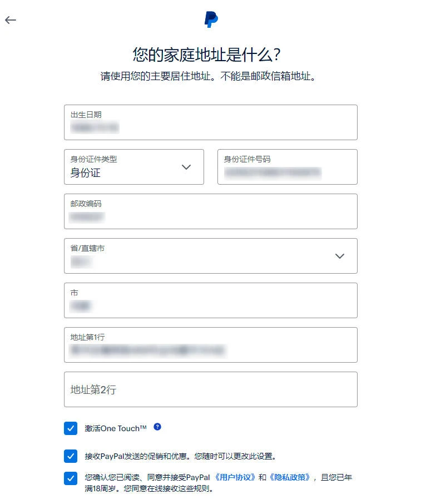Uncheck the user agreement confirmation checkbox
The image size is (426, 504).
70,478
